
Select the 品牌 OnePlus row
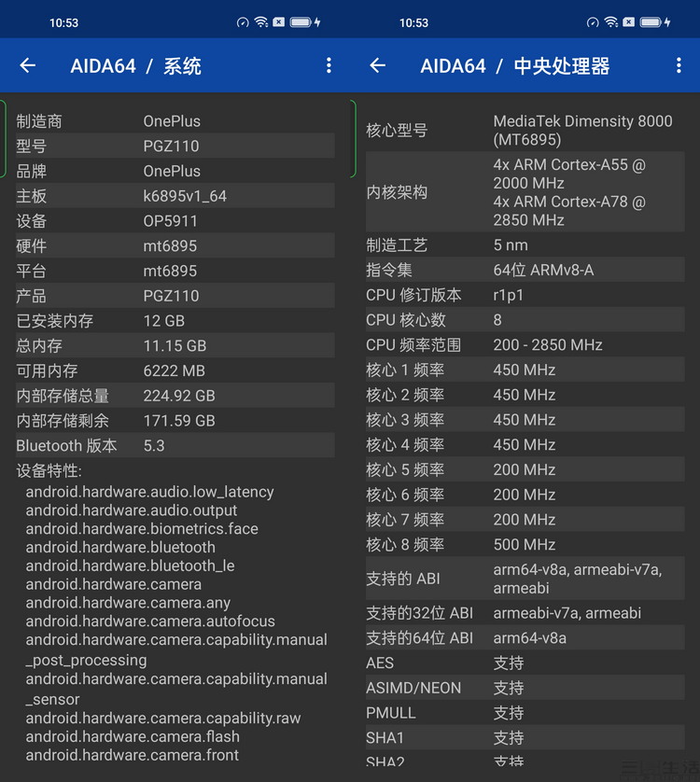coord(175,171)
